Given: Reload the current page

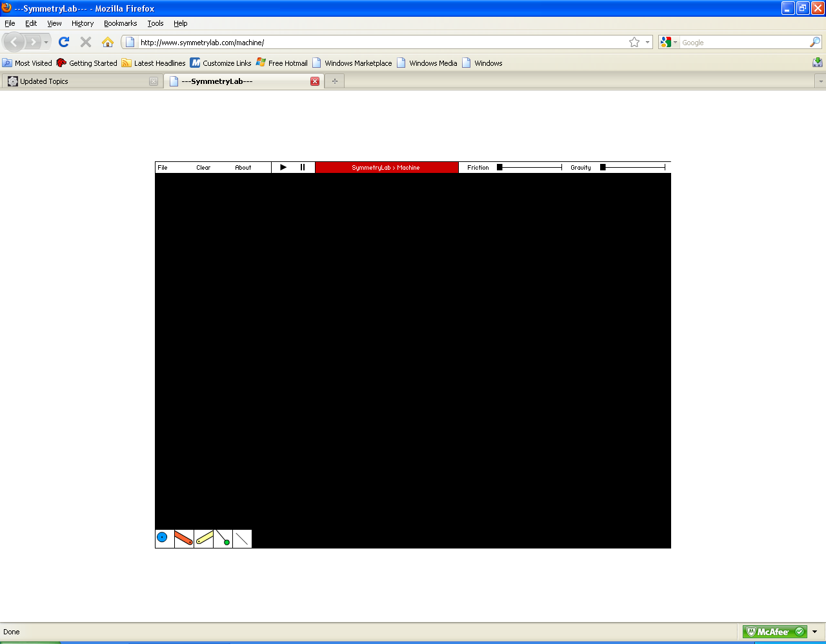Looking at the screenshot, I should coord(63,42).
